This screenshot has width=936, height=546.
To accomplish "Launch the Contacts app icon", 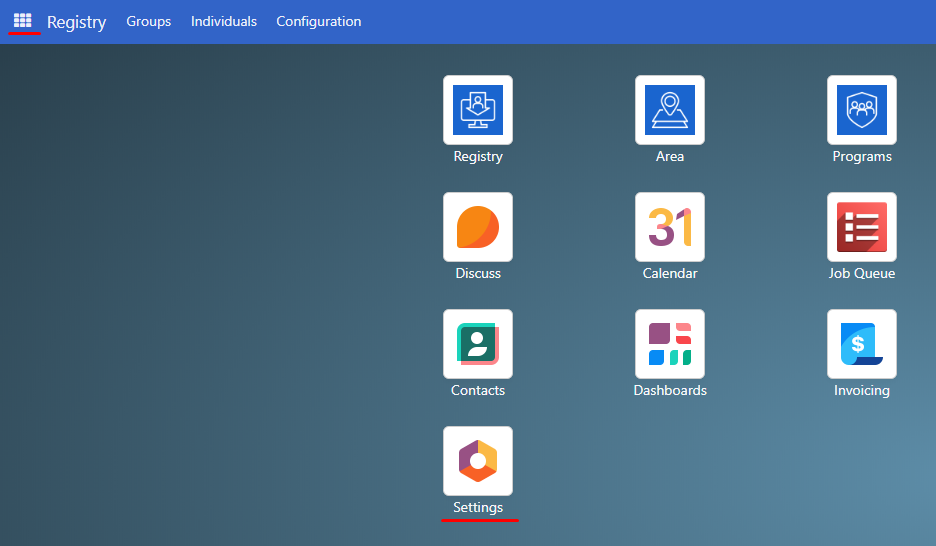I will tap(478, 344).
